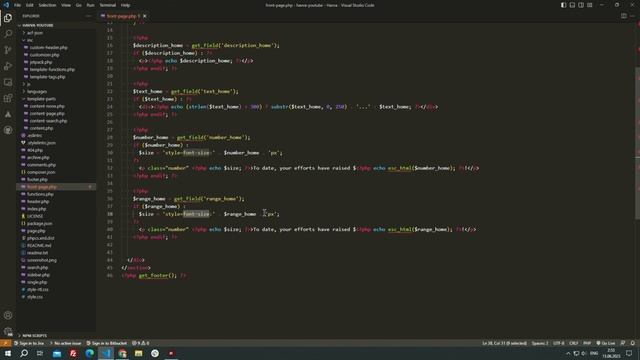Image resolution: width=640 pixels, height=360 pixels.
Task: Open the Manage gear icon
Action: click(x=8, y=331)
